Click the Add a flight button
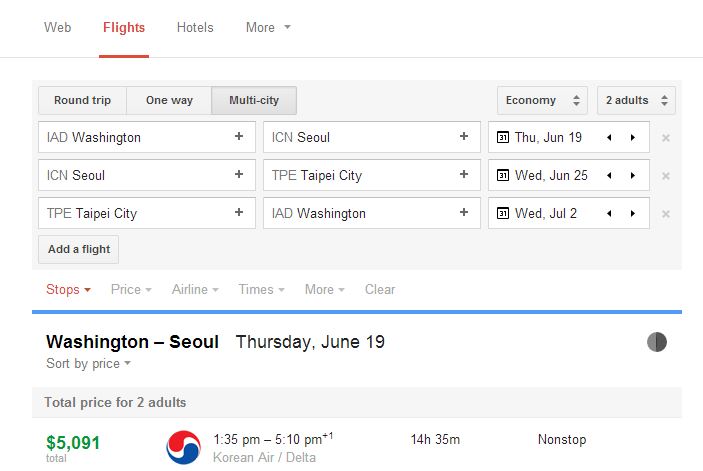 coord(78,249)
